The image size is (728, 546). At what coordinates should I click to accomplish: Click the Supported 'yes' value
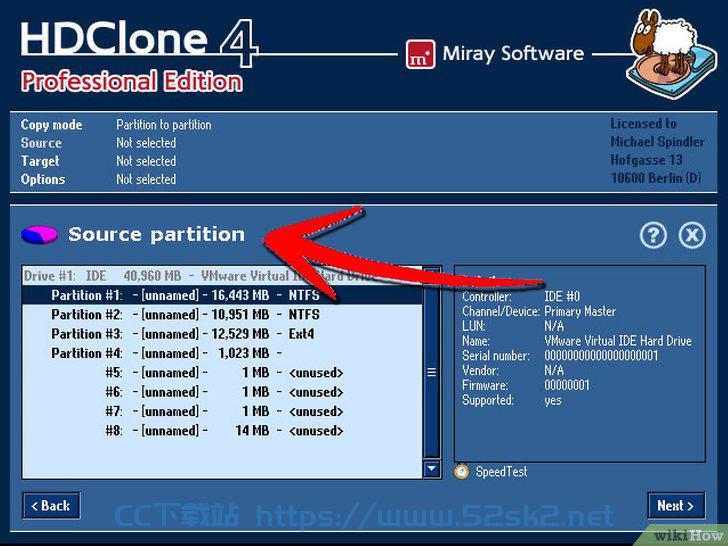click(x=552, y=401)
